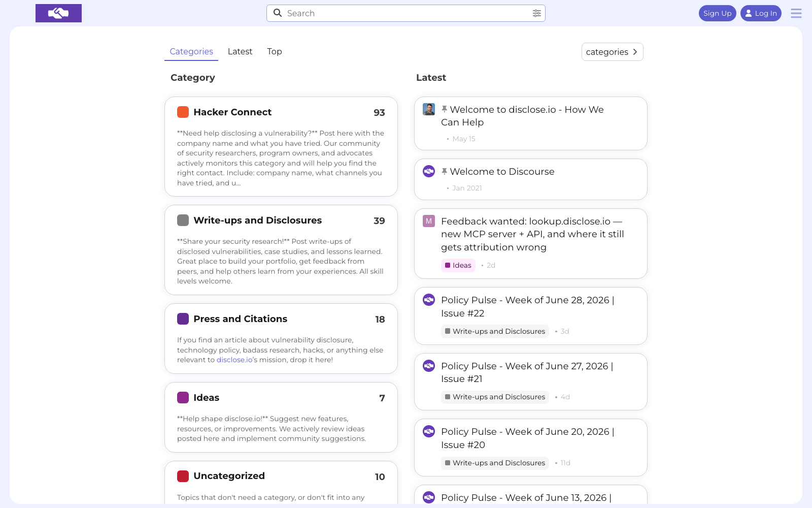Click the Sign Up button
This screenshot has width=812, height=508.
[x=717, y=13]
